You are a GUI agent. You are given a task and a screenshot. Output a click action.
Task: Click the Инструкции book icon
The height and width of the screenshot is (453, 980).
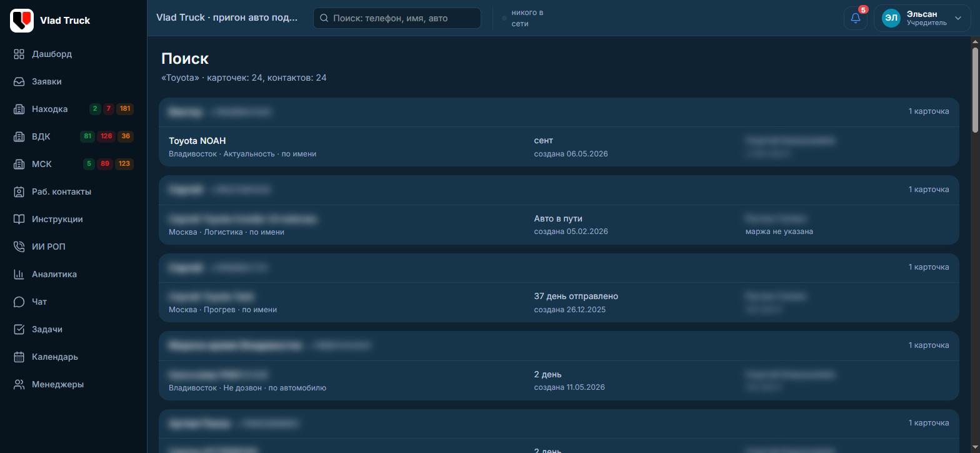[x=19, y=220]
